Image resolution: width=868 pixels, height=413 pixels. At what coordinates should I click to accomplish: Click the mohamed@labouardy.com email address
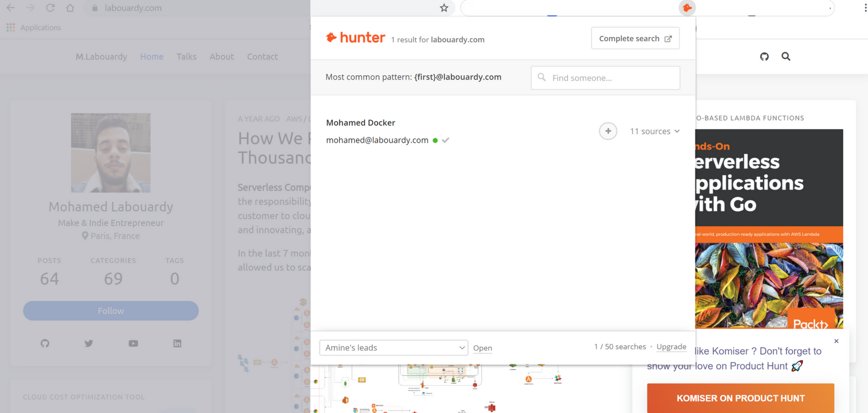click(x=377, y=140)
